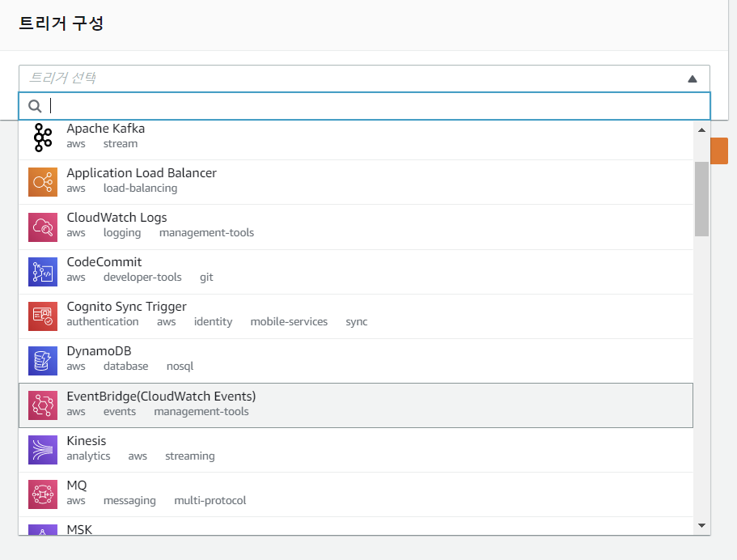Click 'git' tag under CodeCommit
Image resolution: width=737 pixels, height=560 pixels.
(x=206, y=278)
